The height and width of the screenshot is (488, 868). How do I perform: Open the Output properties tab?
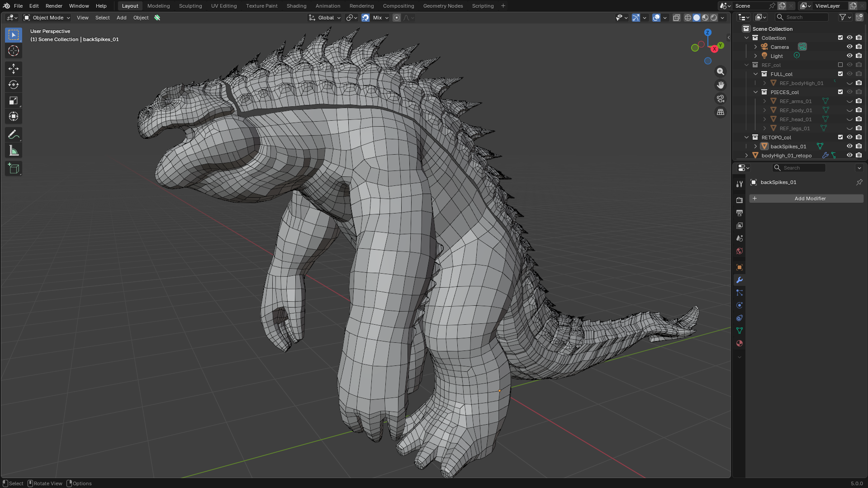[x=740, y=213]
